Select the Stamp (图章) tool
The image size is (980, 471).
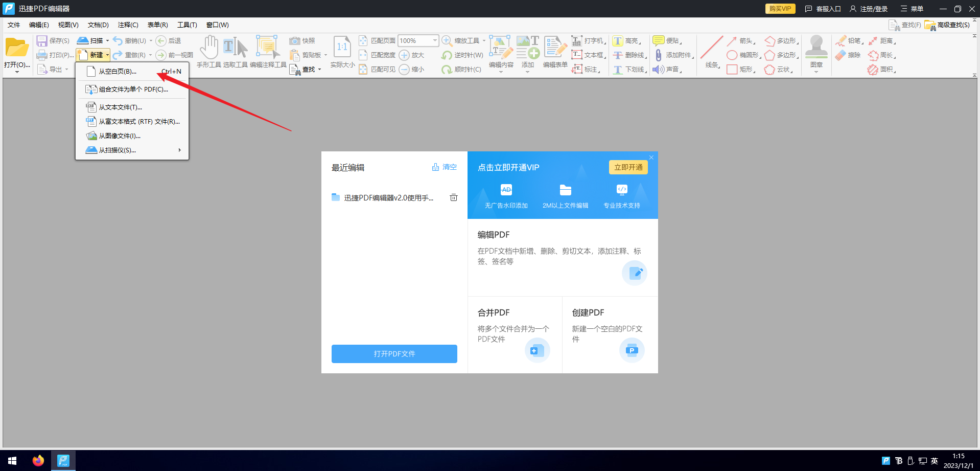coord(816,47)
